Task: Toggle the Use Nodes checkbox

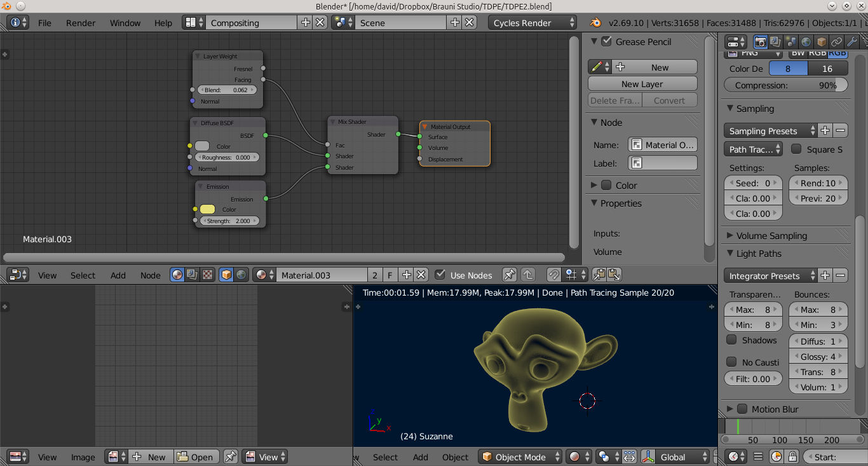Action: coord(440,275)
